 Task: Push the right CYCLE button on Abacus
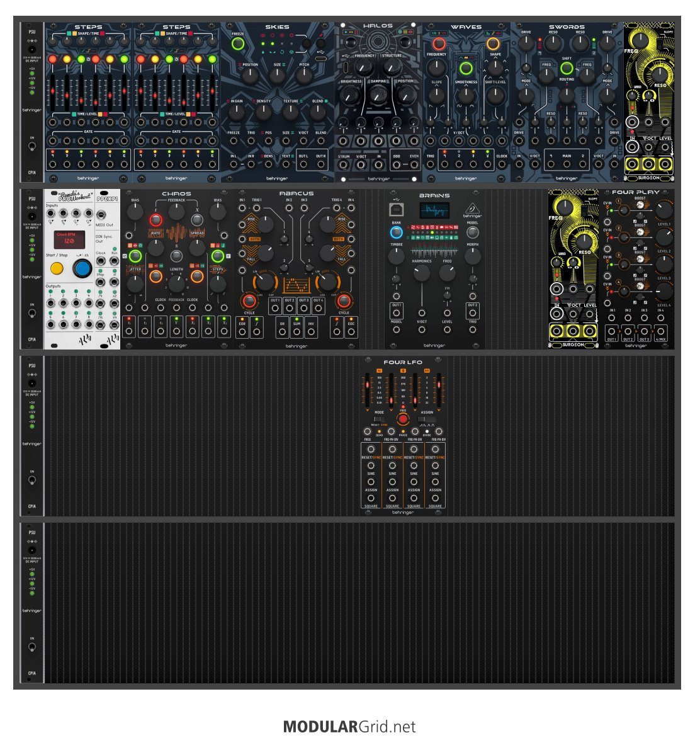pyautogui.click(x=344, y=300)
